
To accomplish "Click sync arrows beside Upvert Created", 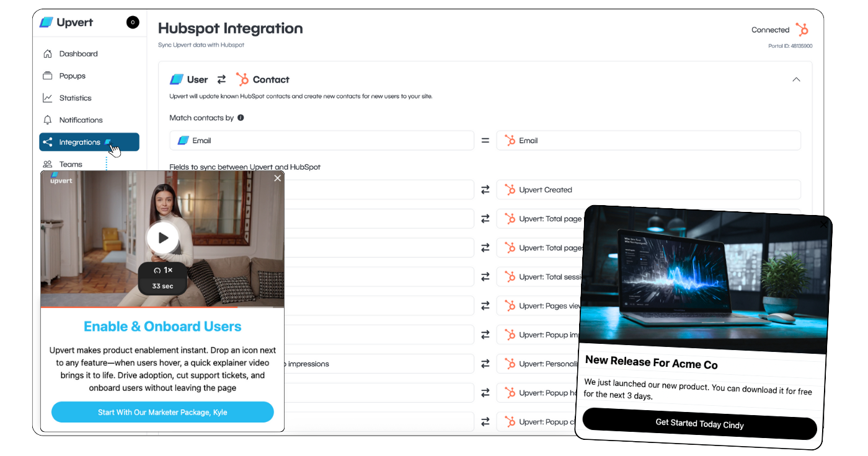I will click(x=485, y=190).
